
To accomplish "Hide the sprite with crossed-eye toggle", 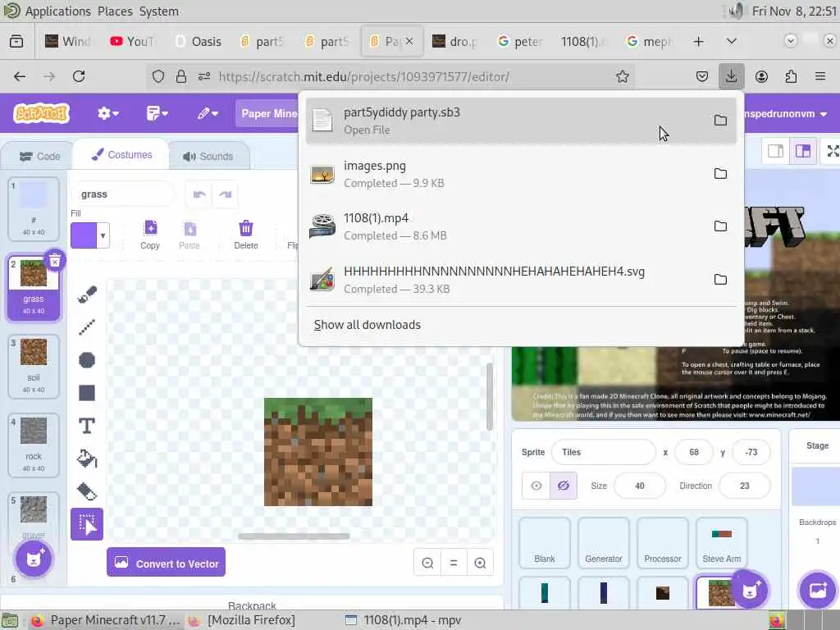I will pos(564,486).
